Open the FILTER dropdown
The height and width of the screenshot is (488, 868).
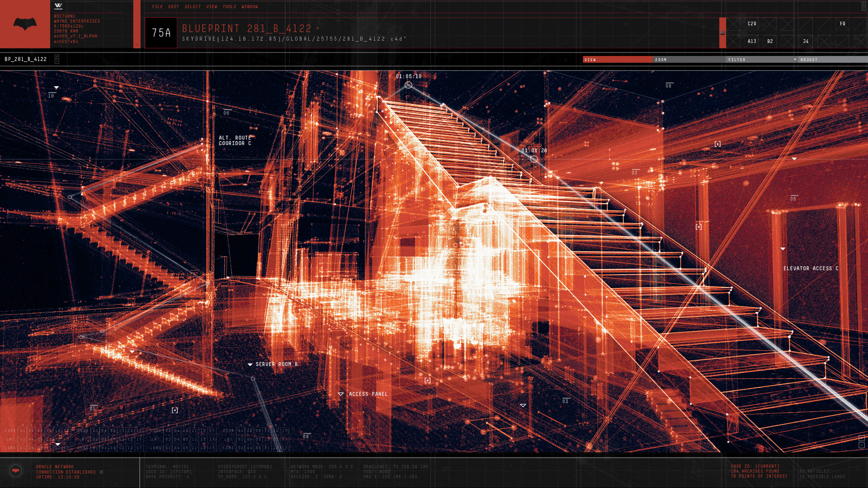(762, 60)
